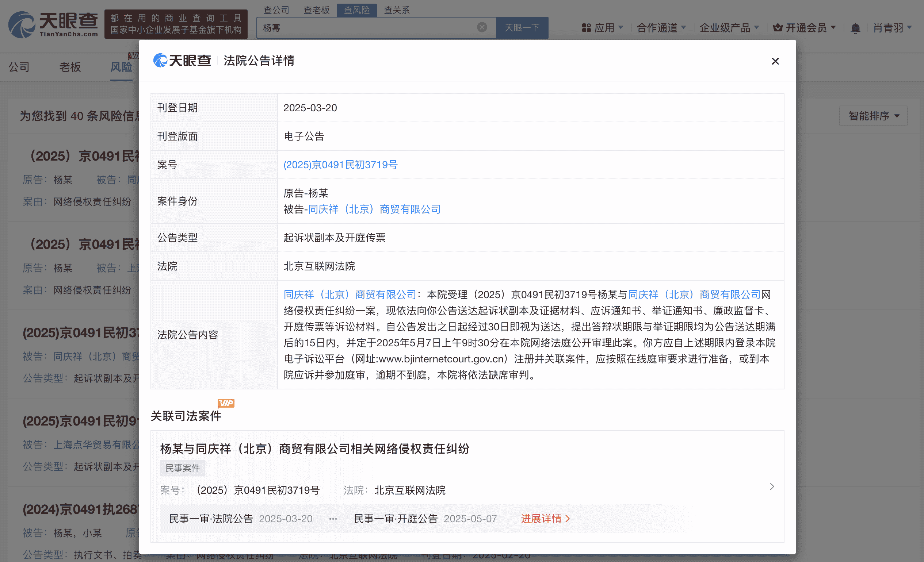Open the case number link (2025)京0491民初3719号
The image size is (924, 562).
coord(340,165)
